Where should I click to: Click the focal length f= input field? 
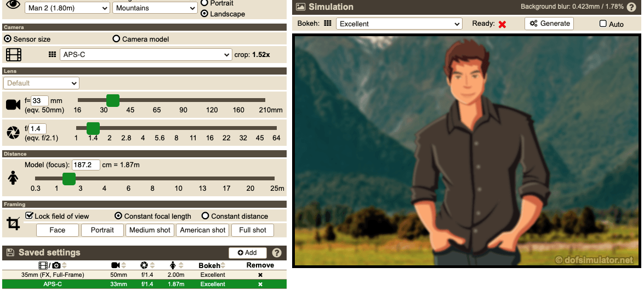(40, 101)
